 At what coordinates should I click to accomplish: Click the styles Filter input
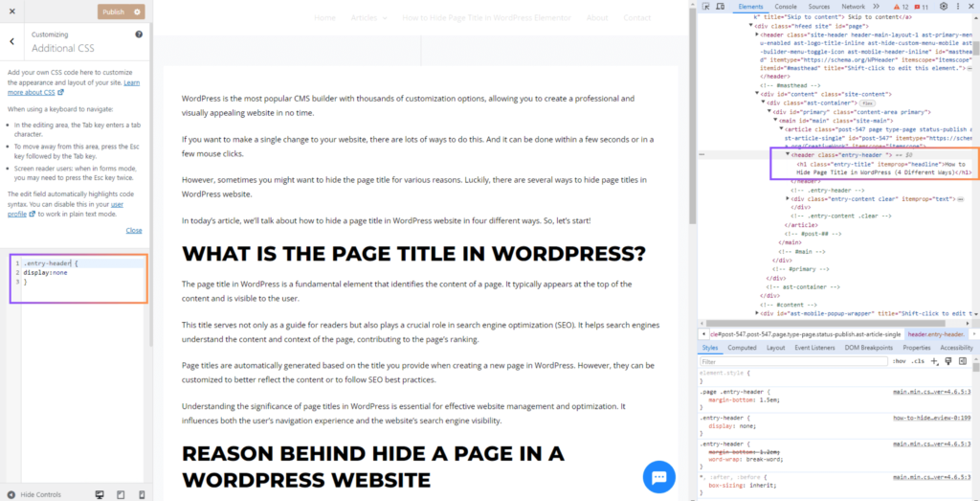(x=793, y=361)
